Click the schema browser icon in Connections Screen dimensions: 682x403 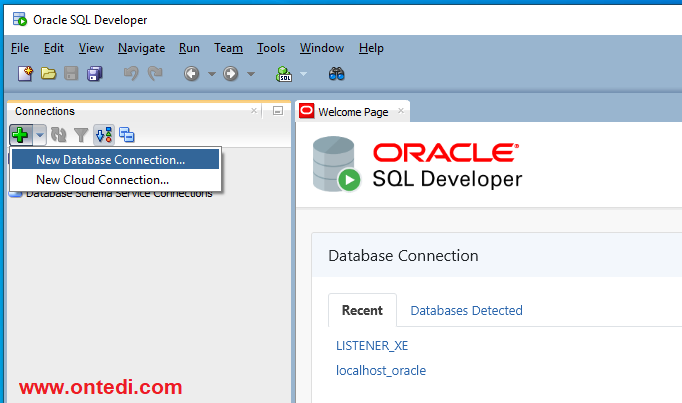click(104, 135)
